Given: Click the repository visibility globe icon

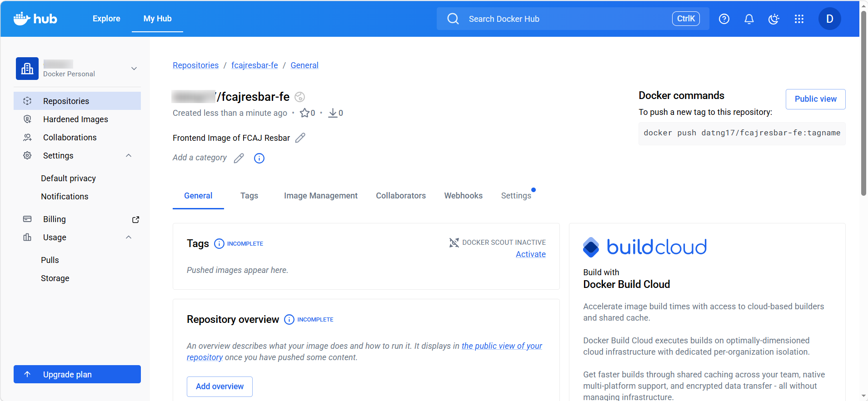Looking at the screenshot, I should pos(299,97).
